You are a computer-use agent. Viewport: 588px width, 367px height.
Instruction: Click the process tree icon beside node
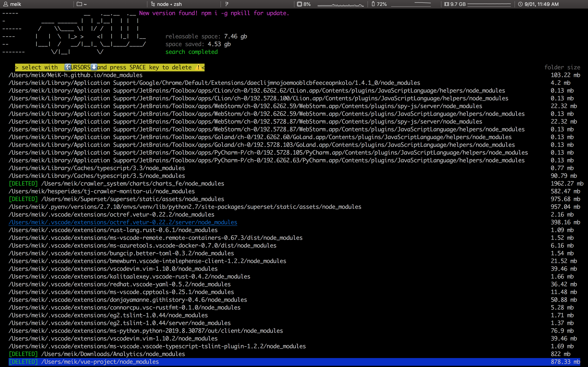click(x=153, y=4)
